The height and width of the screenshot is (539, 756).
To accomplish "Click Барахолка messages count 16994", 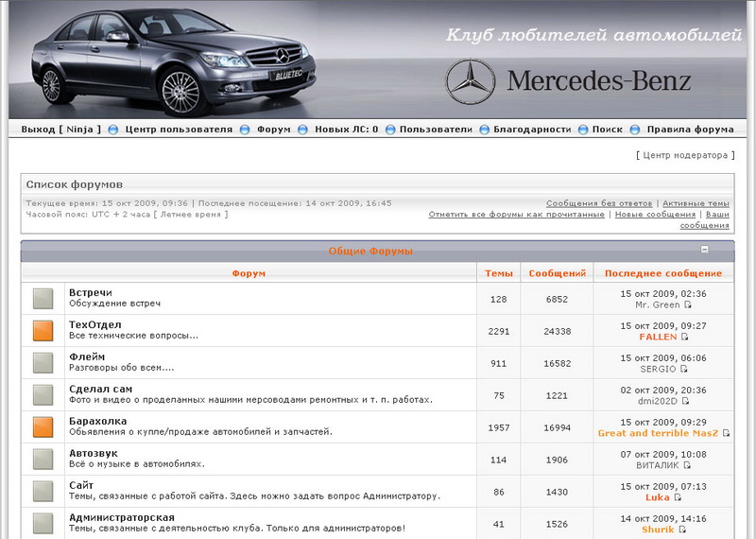I will click(558, 427).
